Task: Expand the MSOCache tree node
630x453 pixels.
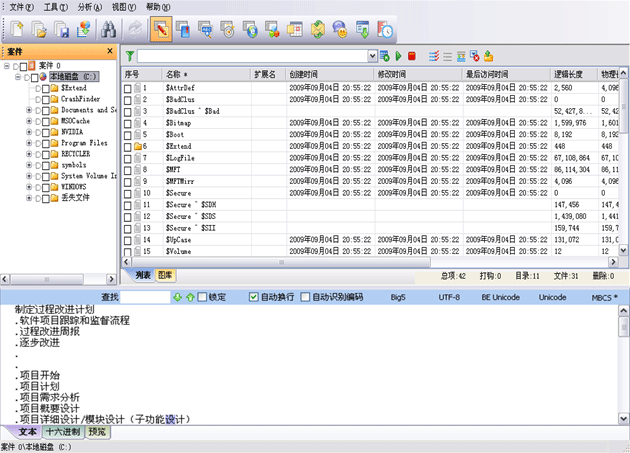Action: coord(29,121)
